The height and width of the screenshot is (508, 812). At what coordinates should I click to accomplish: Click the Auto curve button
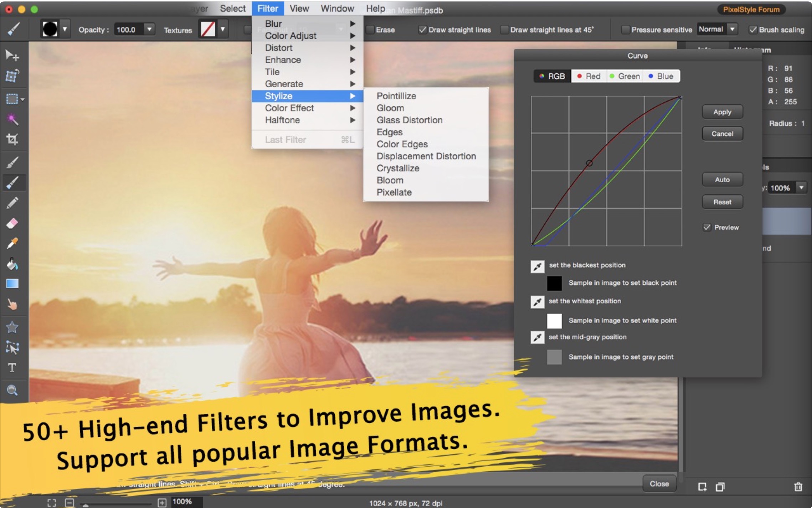pos(722,180)
